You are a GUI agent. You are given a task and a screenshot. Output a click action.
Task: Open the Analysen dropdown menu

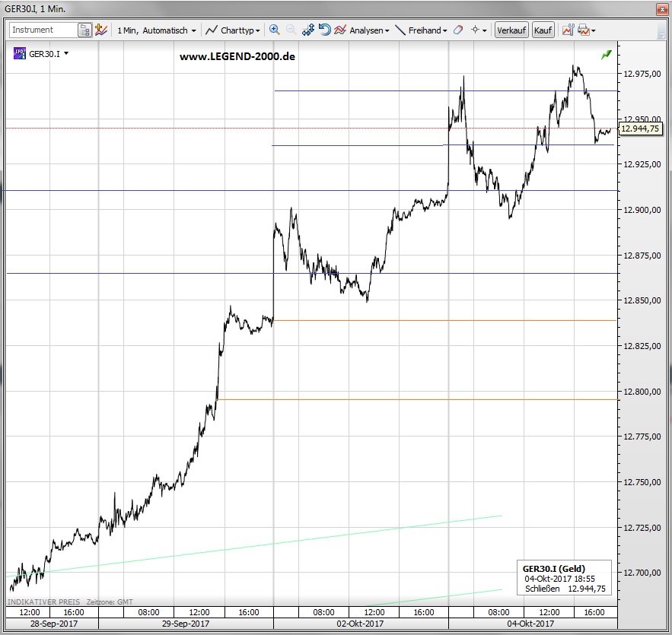click(369, 30)
